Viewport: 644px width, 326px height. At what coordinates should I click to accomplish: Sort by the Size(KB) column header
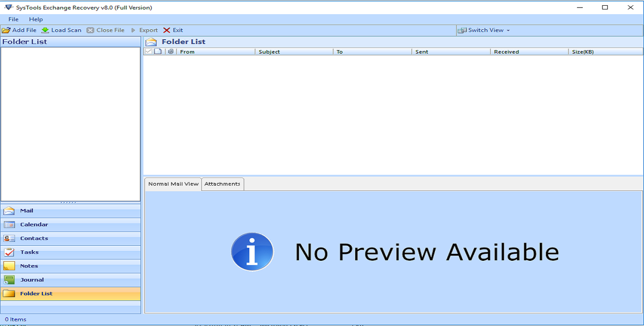click(606, 51)
